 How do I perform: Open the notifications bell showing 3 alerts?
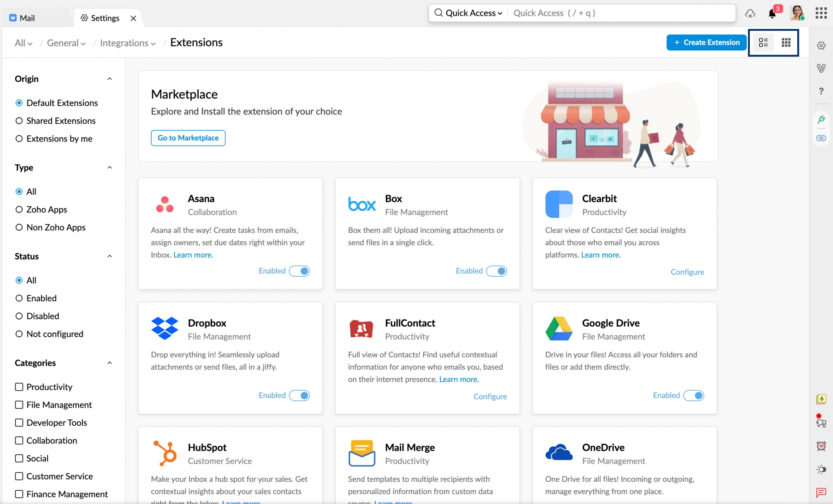click(x=772, y=14)
